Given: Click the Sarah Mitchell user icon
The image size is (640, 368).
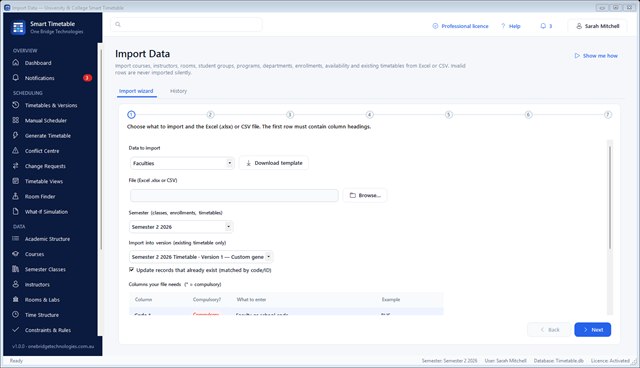Looking at the screenshot, I should coord(579,26).
